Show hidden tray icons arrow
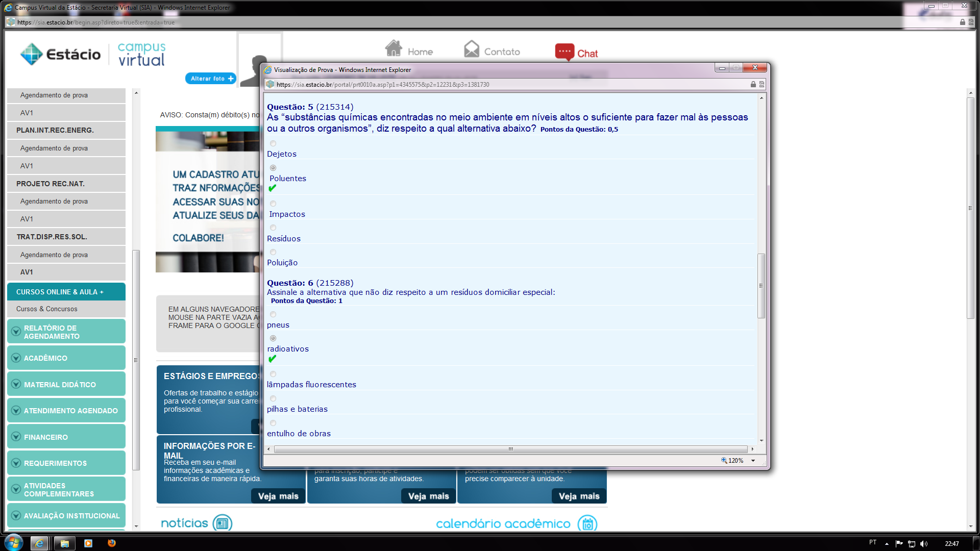 click(x=887, y=544)
